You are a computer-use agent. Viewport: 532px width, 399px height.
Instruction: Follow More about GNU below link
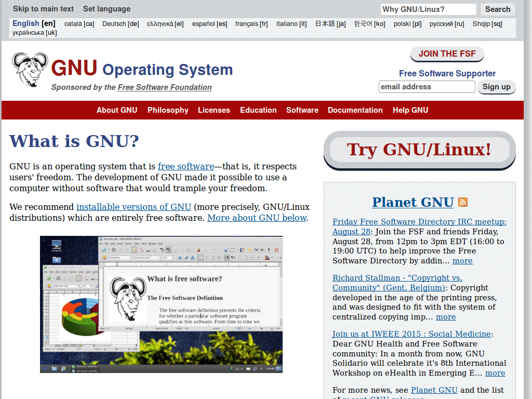click(x=257, y=218)
